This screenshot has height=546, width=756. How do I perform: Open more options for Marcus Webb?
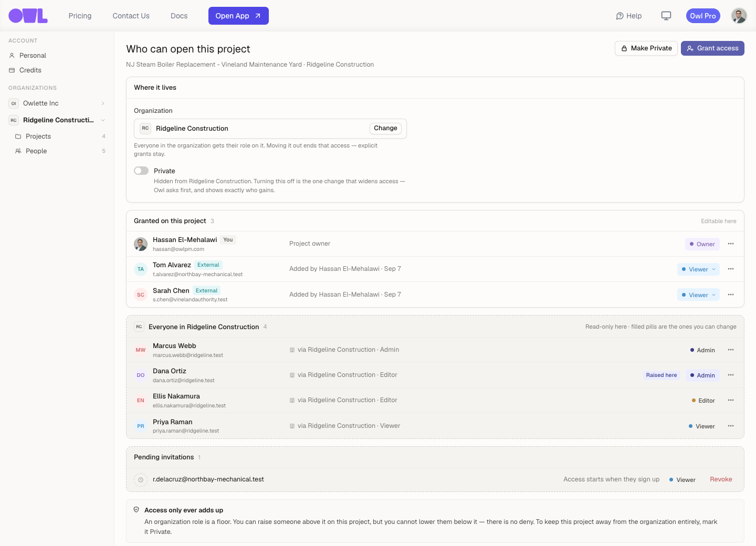pos(731,350)
